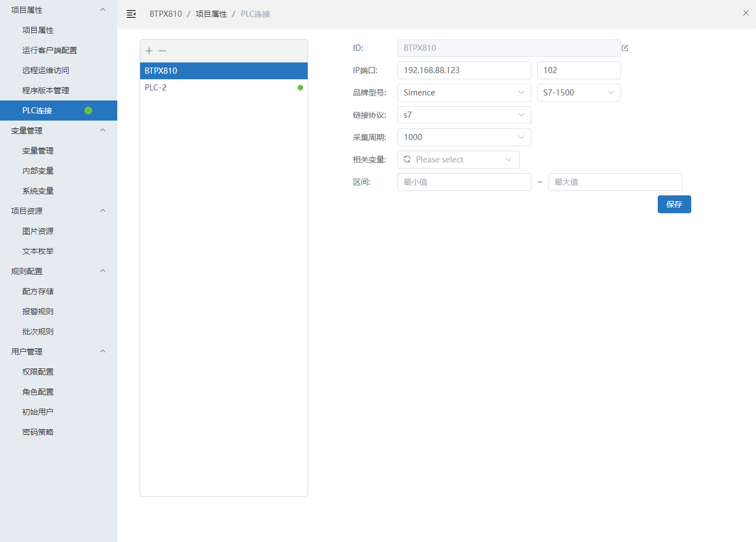Collapse the 变量管理 sidebar group
This screenshot has height=542, width=756.
(x=102, y=131)
